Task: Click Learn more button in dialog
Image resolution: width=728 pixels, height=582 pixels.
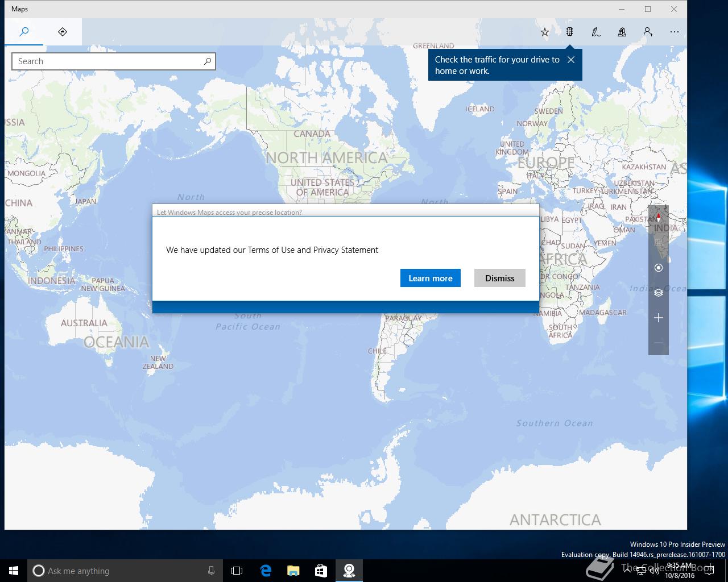Action: point(431,278)
